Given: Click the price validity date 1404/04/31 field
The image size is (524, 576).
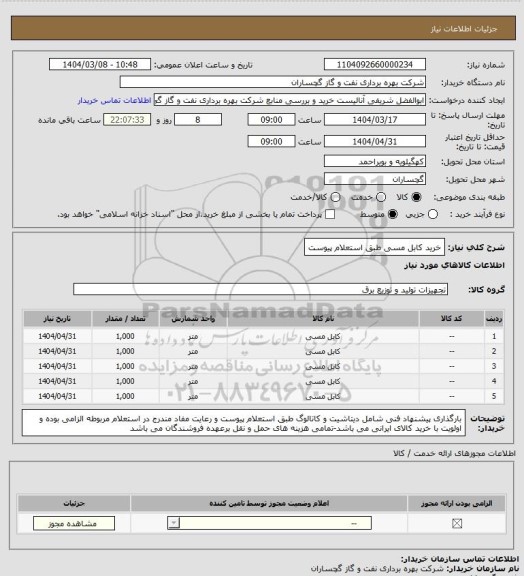Looking at the screenshot, I should [x=375, y=141].
